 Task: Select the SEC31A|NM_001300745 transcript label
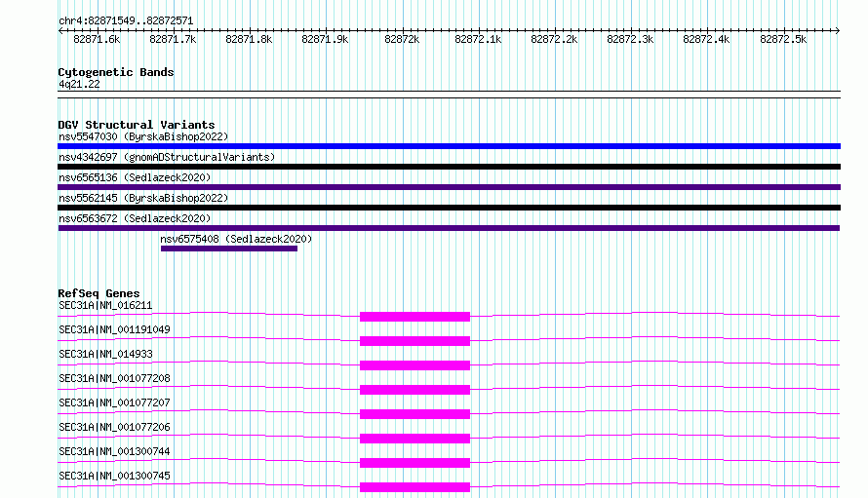pyautogui.click(x=114, y=476)
